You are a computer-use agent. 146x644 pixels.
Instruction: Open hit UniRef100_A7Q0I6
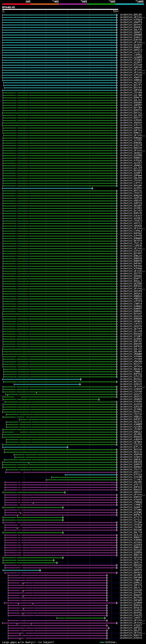pos(131,638)
